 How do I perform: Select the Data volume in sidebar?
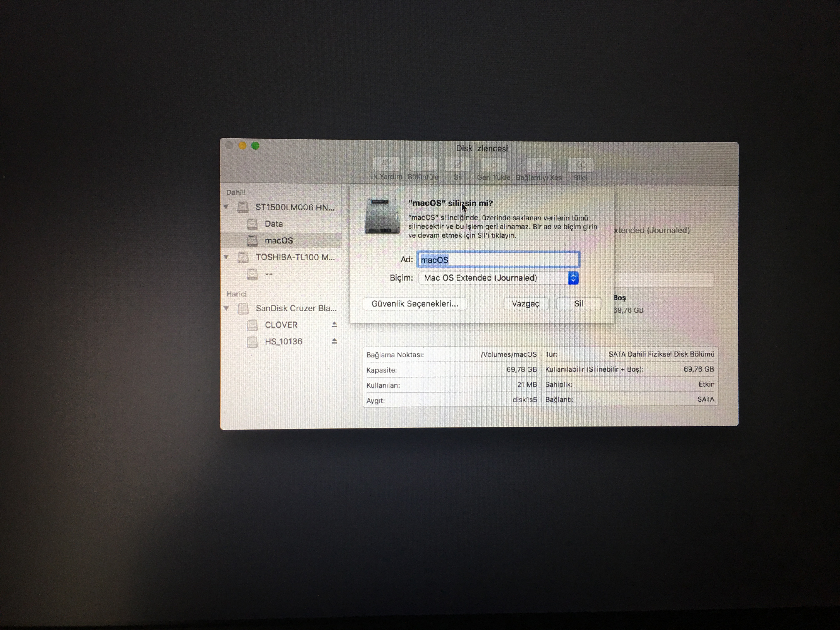[x=273, y=224]
